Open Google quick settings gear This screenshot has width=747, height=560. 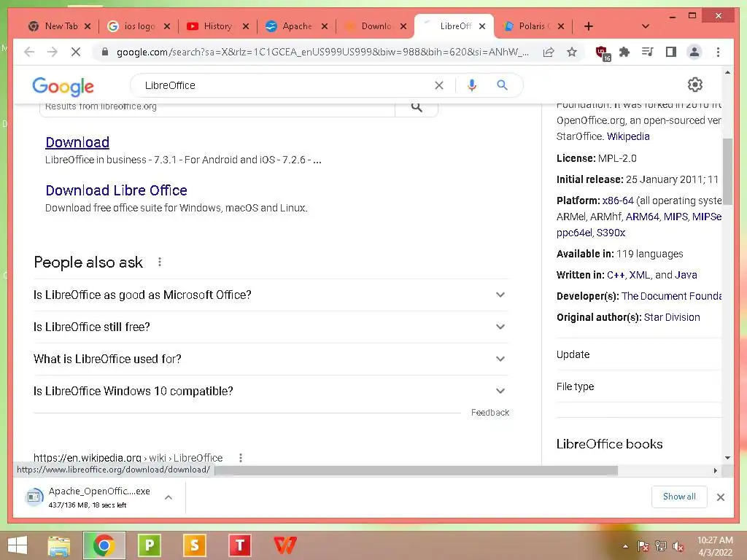[x=695, y=85]
